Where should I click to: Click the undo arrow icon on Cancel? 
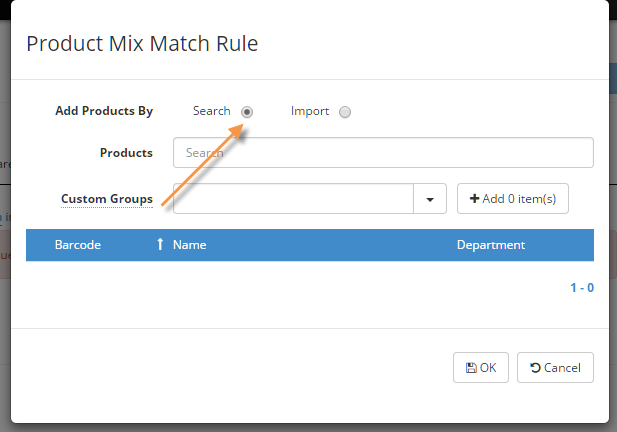coord(535,367)
